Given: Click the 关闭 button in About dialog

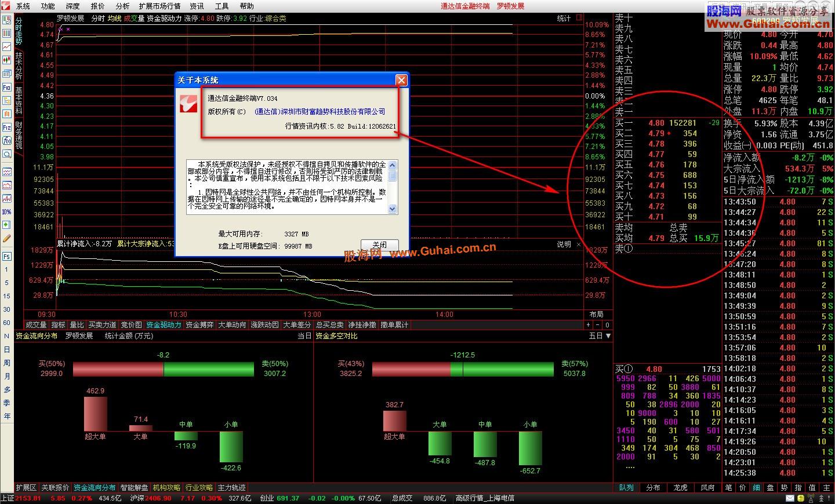Looking at the screenshot, I should point(380,245).
